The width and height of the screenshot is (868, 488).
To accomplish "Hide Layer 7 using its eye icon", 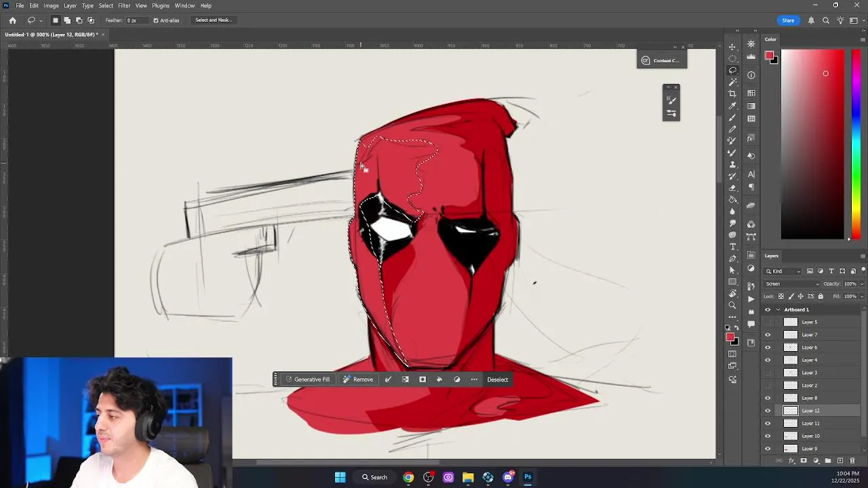I will point(768,335).
